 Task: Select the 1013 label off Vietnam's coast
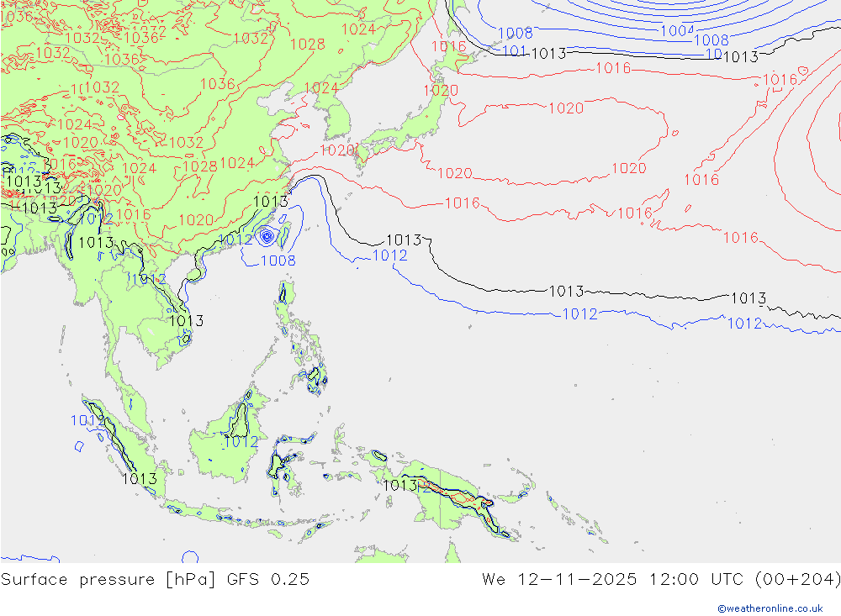click(186, 320)
